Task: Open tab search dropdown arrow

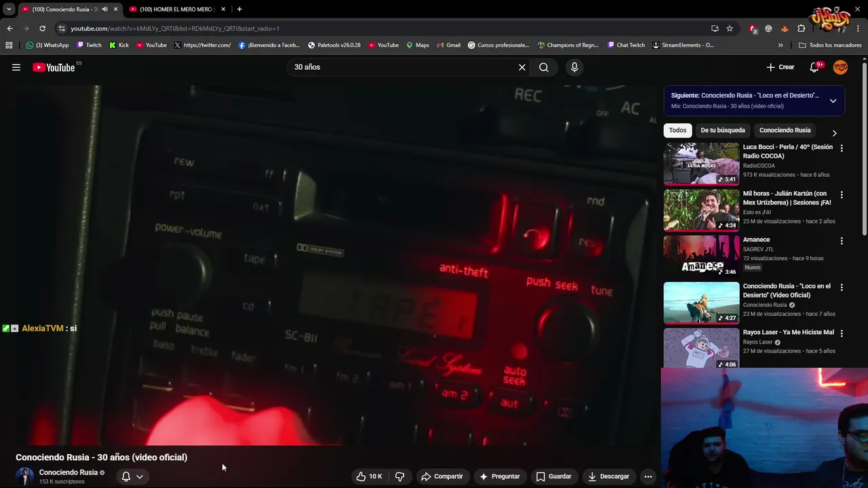Action: coord(9,9)
